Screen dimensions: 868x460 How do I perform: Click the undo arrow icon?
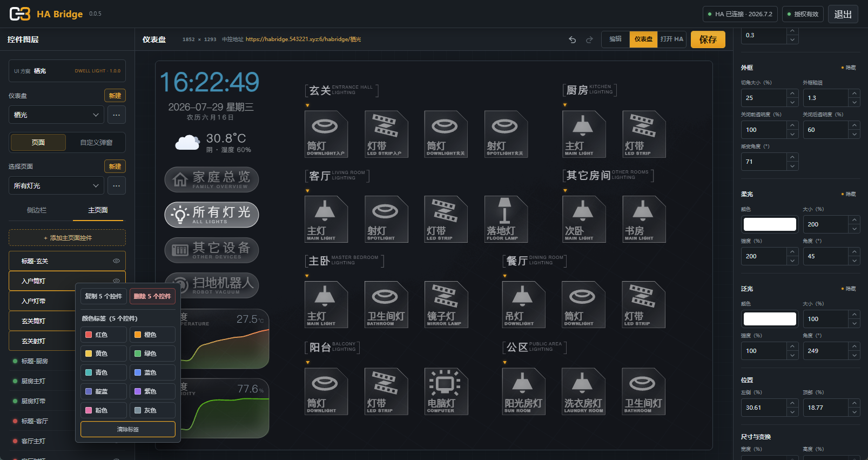(572, 39)
